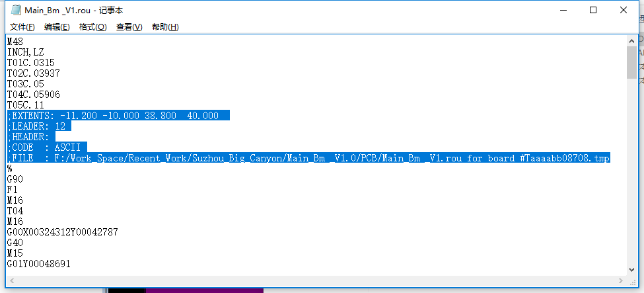Open the 编辑(E) menu
644x293 pixels.
click(57, 27)
